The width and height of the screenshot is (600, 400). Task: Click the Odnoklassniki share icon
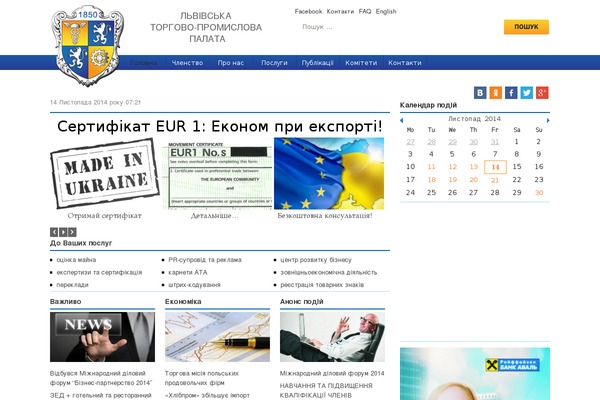[x=496, y=93]
